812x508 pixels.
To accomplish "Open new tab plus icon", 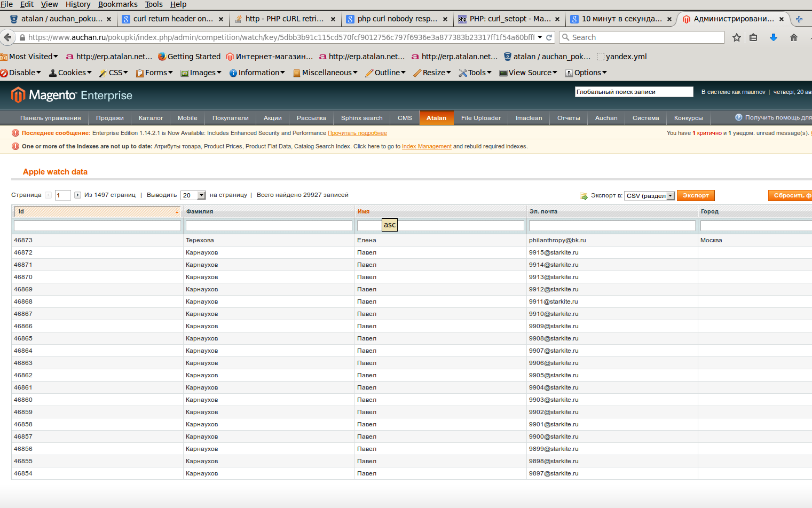I will click(x=799, y=19).
